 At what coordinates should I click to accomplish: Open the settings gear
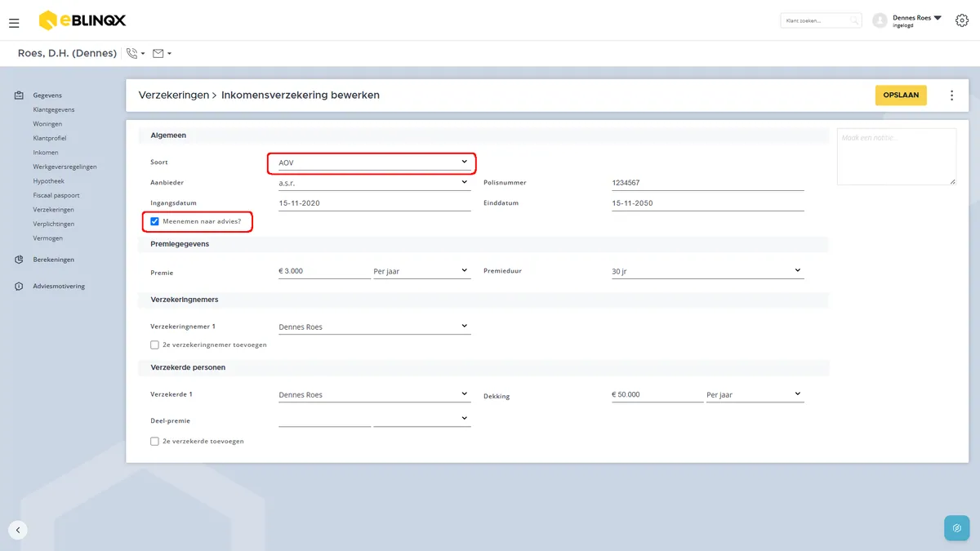point(961,20)
